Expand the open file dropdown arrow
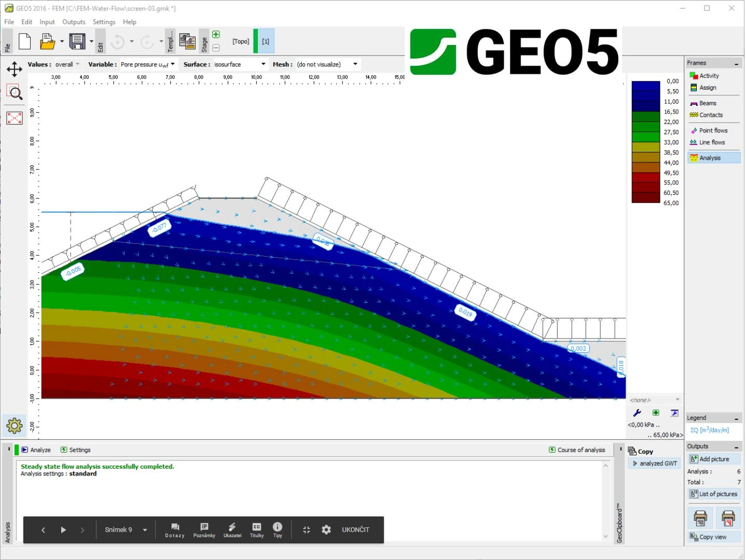Image resolution: width=746 pixels, height=560 pixels. (x=62, y=41)
